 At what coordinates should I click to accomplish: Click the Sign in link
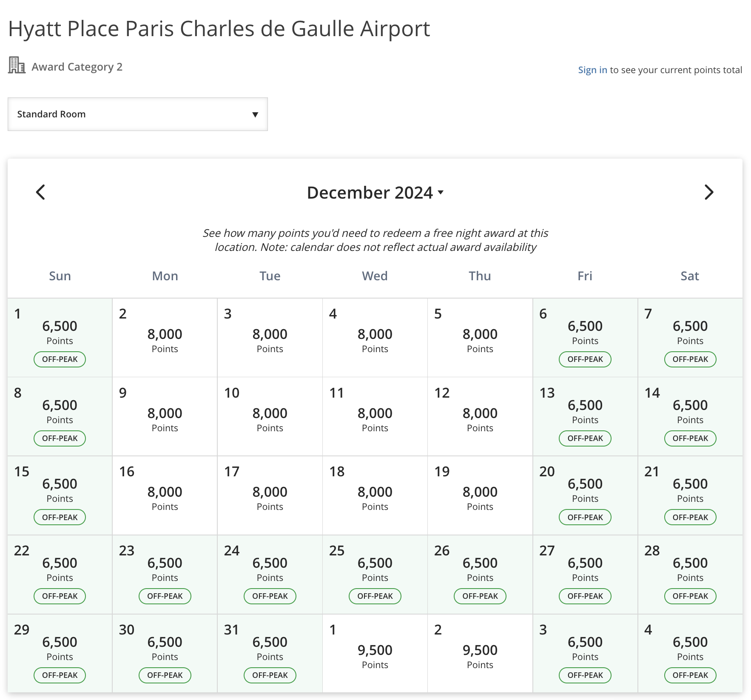[x=592, y=70]
